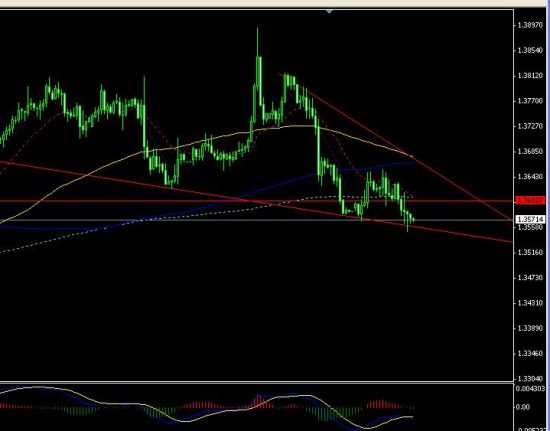Click the 1.34730 price scale label
The image size is (550, 431).
(530, 278)
